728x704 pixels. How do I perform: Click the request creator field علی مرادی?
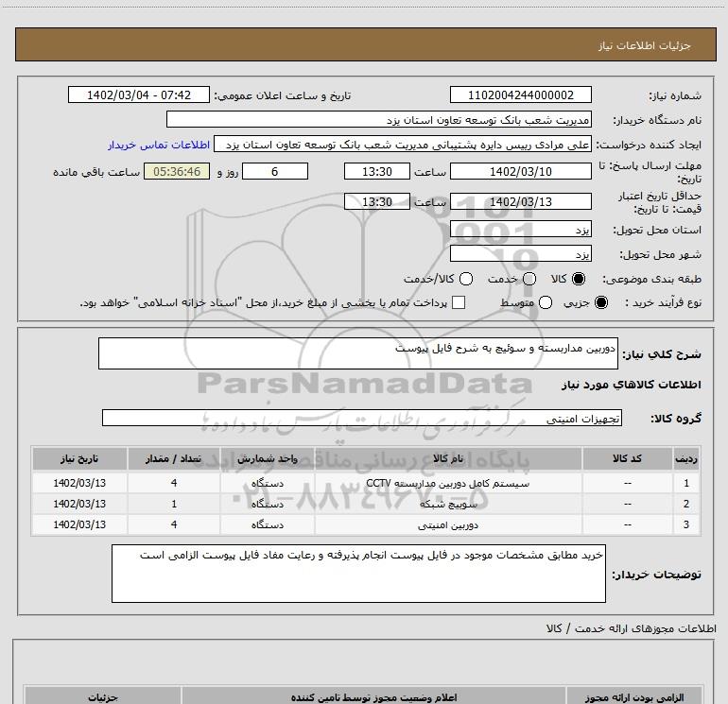[403, 145]
